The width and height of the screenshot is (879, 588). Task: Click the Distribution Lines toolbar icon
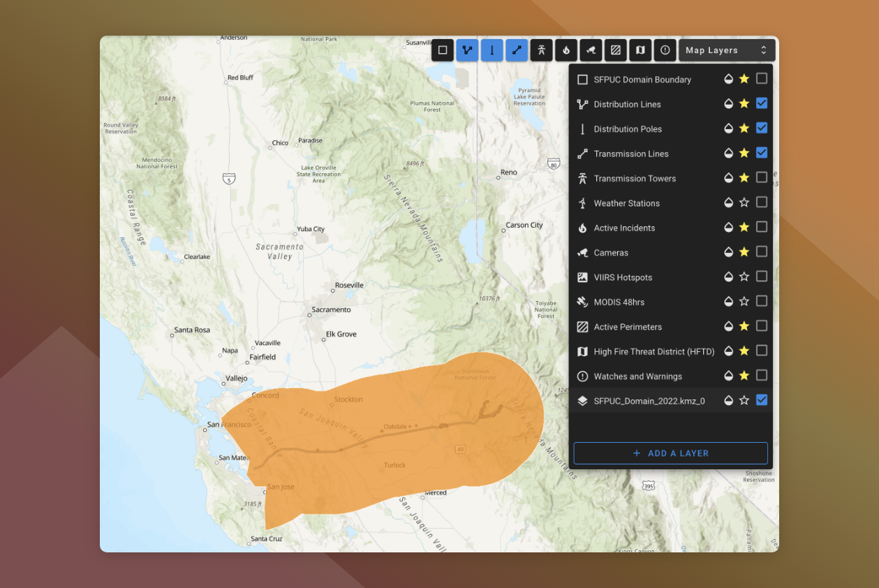467,50
